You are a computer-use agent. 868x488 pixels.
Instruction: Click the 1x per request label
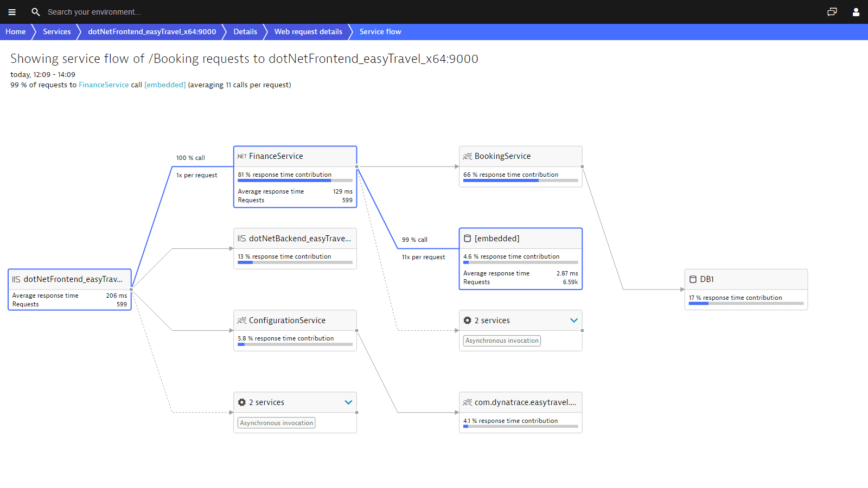click(x=196, y=175)
